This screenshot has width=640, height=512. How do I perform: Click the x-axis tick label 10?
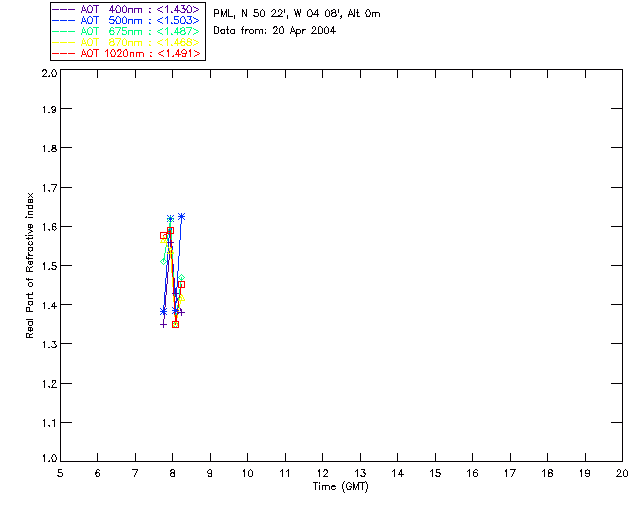[247, 473]
